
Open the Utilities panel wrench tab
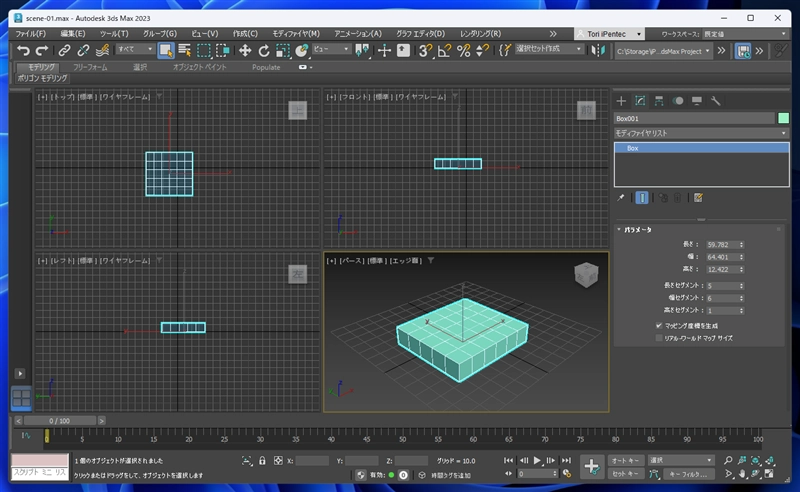(715, 101)
